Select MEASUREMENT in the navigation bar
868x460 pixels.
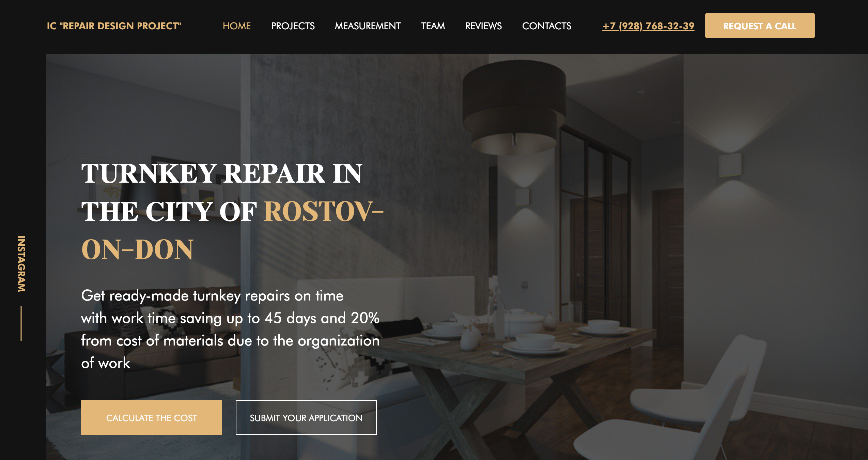coord(368,26)
